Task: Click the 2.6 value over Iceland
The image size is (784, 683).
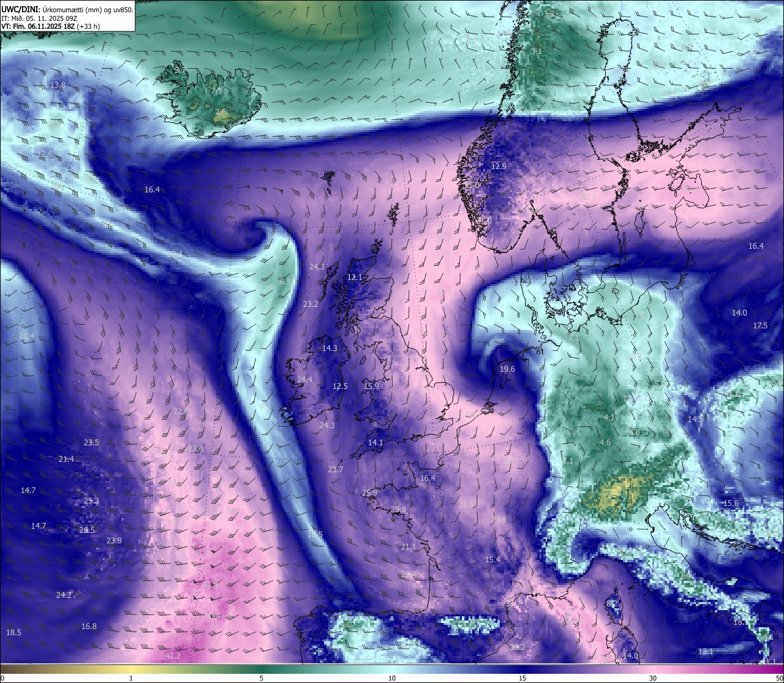Action: [x=221, y=113]
